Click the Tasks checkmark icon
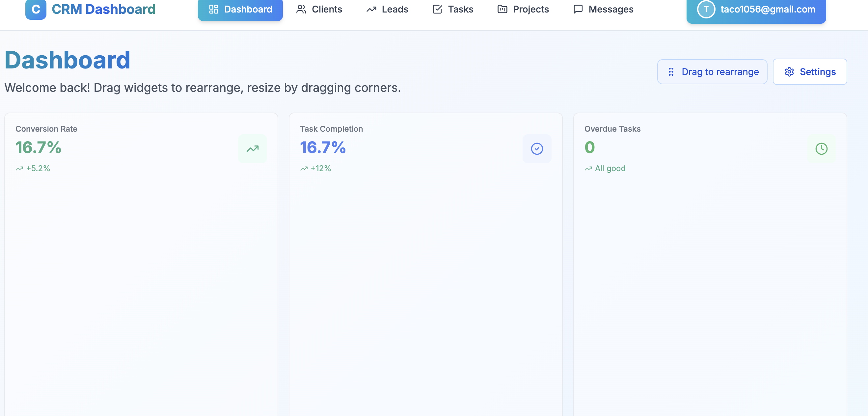 (437, 10)
